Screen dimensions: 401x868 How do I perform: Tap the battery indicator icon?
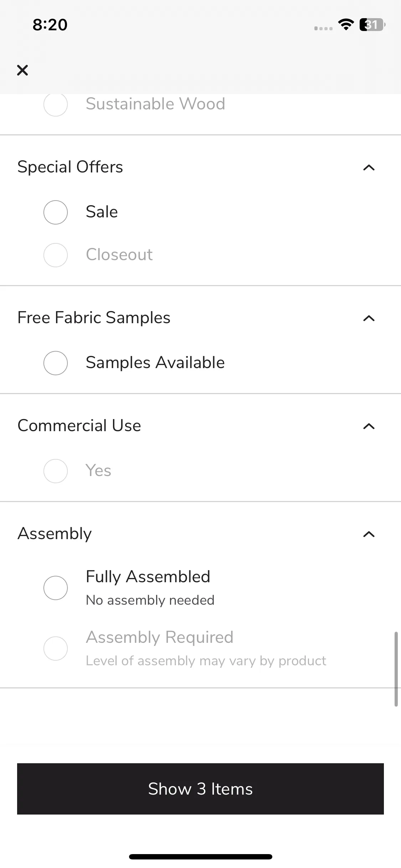coord(372,25)
